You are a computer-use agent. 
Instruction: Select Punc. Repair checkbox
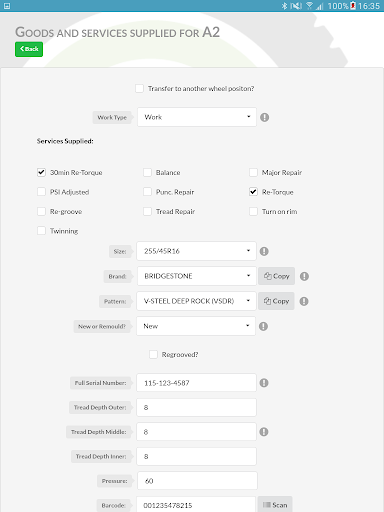147,192
